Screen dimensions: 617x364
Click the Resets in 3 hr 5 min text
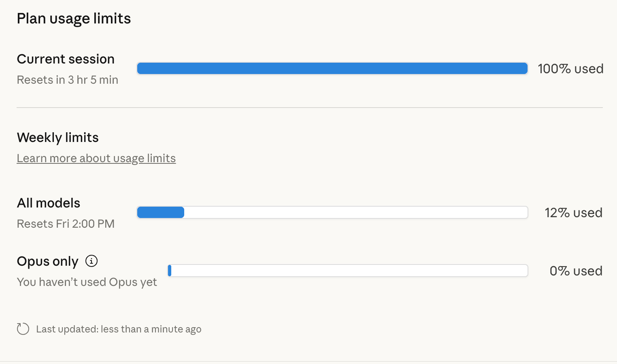tap(68, 80)
